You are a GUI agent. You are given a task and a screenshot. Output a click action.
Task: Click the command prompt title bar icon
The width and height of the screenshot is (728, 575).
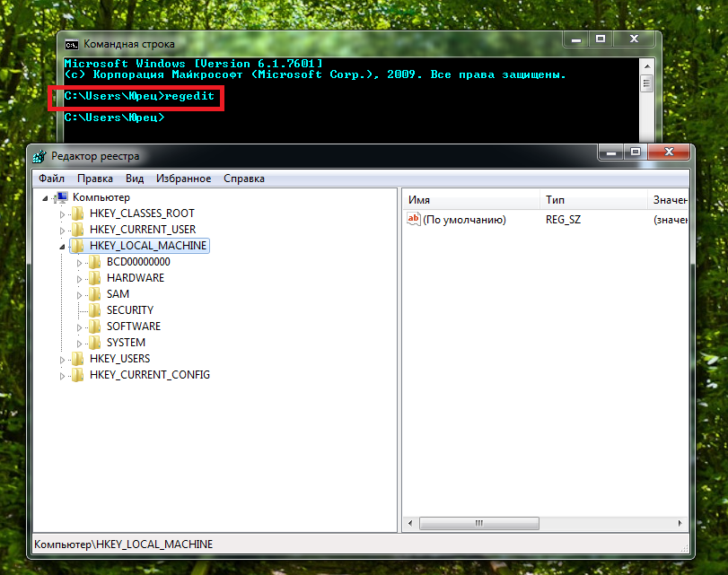tap(72, 43)
